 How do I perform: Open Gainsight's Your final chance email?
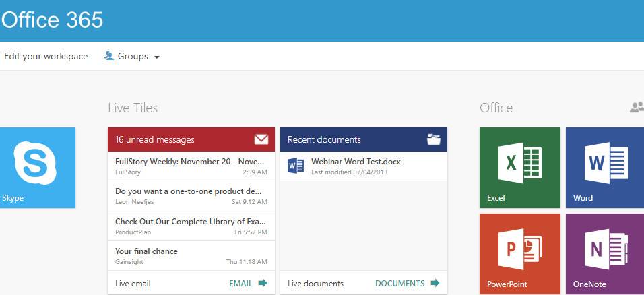[191, 255]
